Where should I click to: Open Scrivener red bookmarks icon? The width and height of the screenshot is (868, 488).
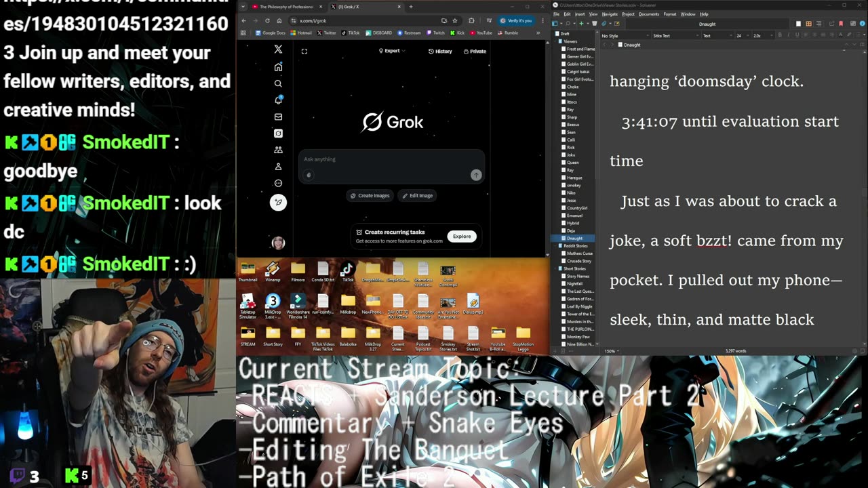click(x=841, y=24)
